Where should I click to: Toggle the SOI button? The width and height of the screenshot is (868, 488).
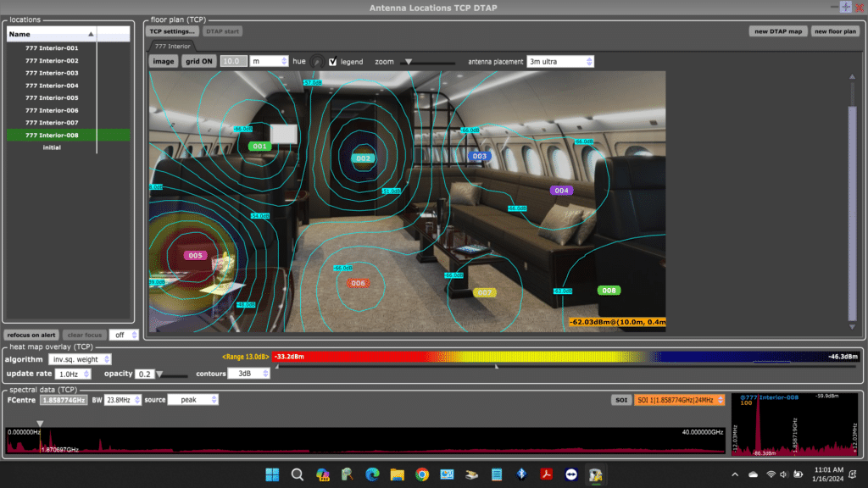pyautogui.click(x=621, y=400)
